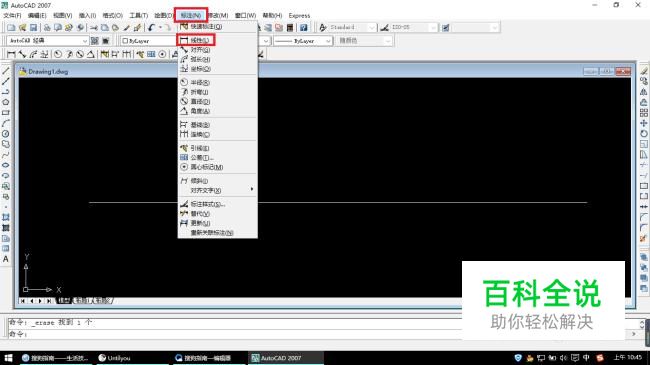Image resolution: width=650 pixels, height=365 pixels.
Task: Select the Polygon draw tool
Action: click(6, 102)
